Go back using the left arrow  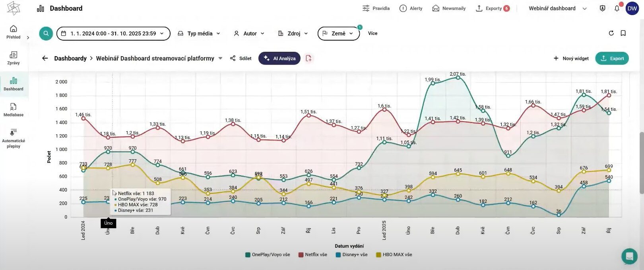coord(45,58)
